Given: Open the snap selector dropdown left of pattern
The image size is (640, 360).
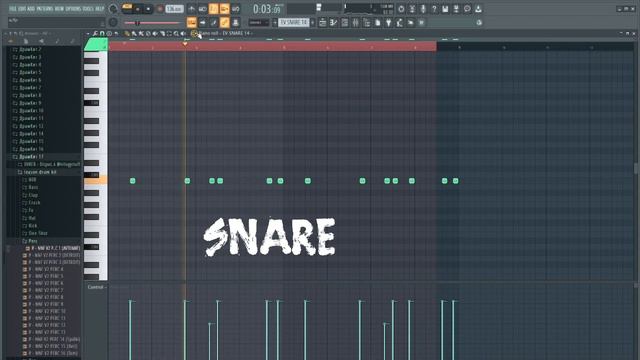Looking at the screenshot, I should pos(259,22).
